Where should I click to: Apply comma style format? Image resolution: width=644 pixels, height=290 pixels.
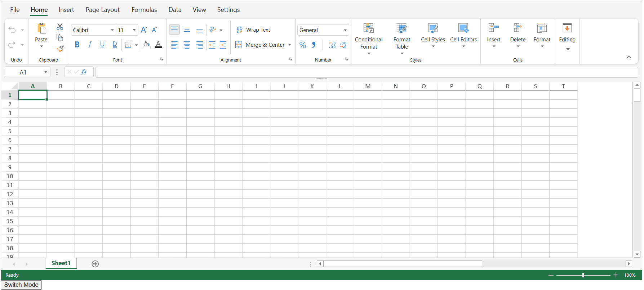[314, 45]
